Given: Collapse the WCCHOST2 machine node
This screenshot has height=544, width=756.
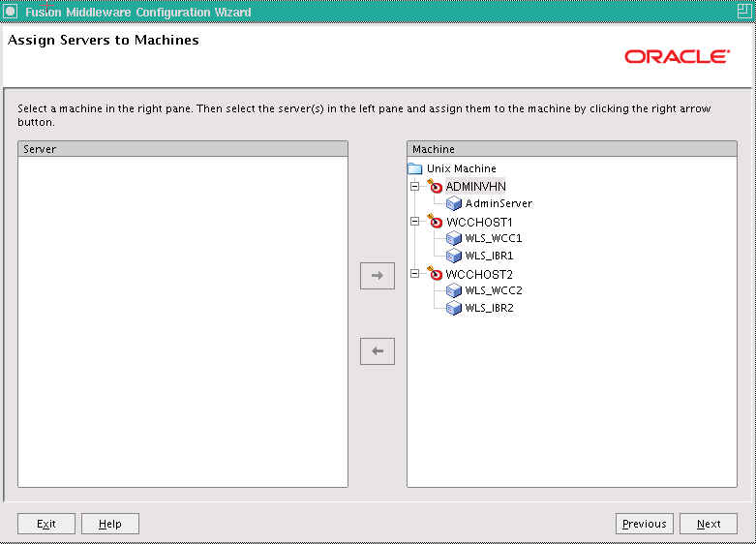Looking at the screenshot, I should 414,273.
